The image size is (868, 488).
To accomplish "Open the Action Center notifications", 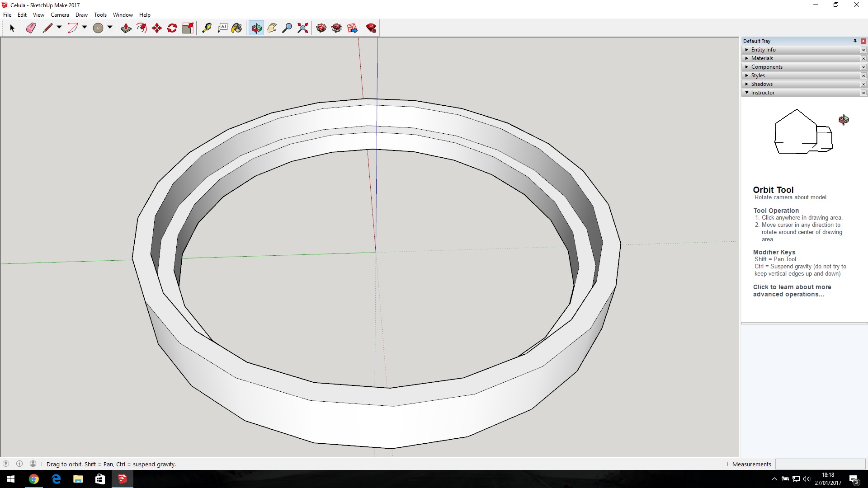I will [854, 479].
